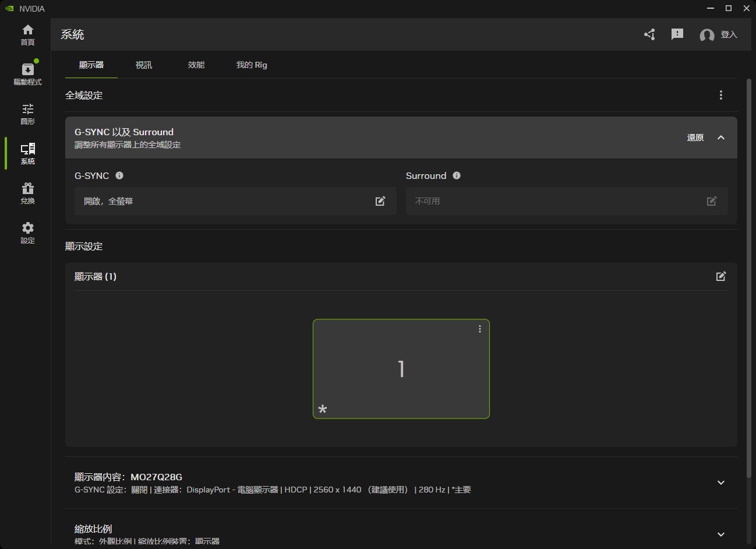
Task: Open the 首頁 home page in sidebar
Action: click(x=27, y=35)
